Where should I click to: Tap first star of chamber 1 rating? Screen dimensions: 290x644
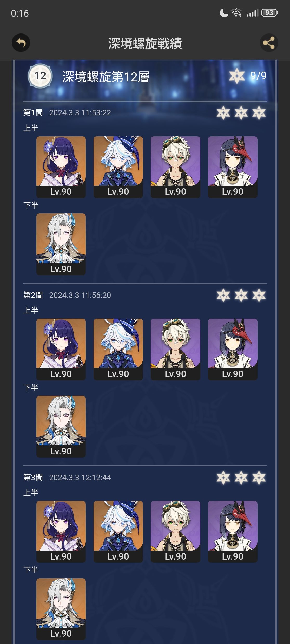[x=223, y=113]
